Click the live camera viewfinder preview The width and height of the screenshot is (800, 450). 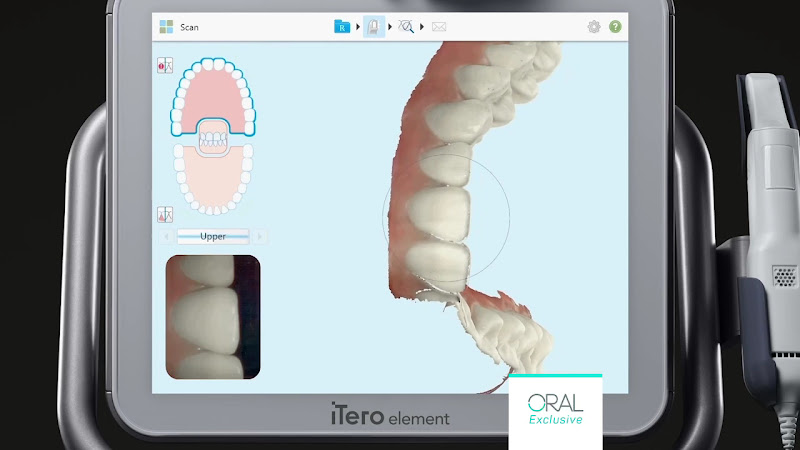tap(212, 316)
